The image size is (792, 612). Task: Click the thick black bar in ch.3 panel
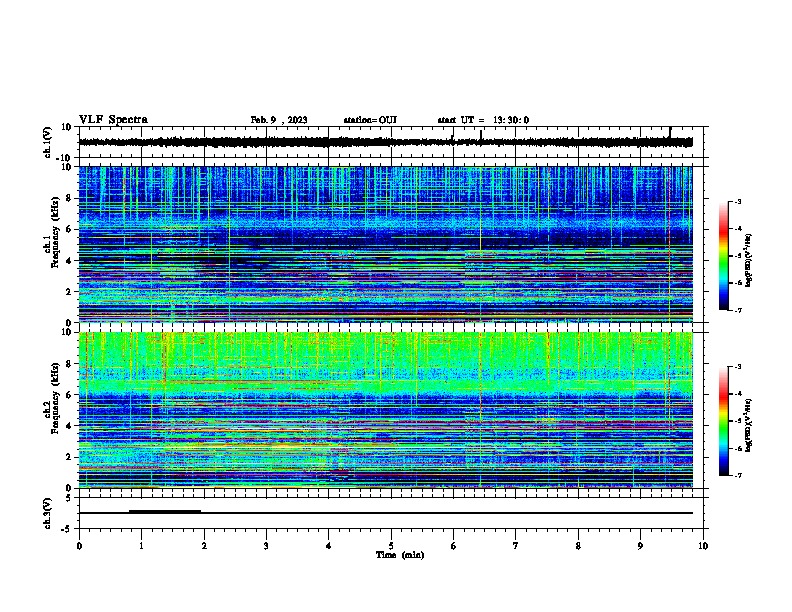click(x=165, y=511)
